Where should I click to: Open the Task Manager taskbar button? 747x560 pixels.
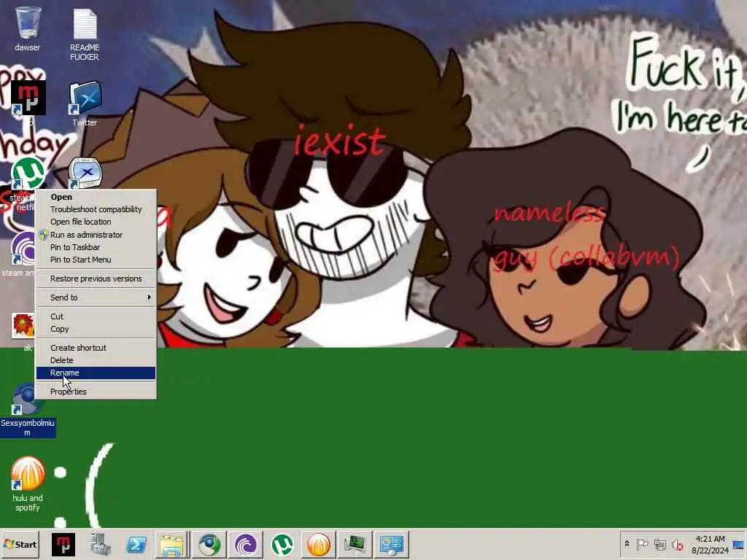click(x=355, y=544)
